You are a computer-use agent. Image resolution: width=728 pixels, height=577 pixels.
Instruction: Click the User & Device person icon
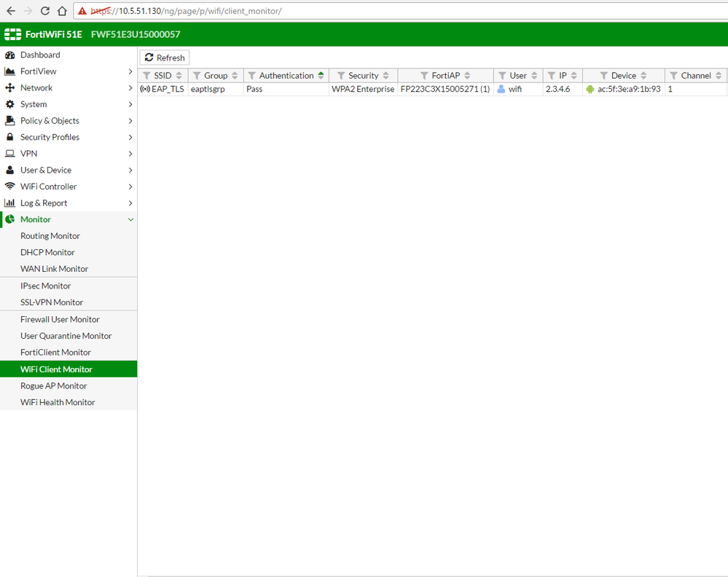click(x=9, y=170)
